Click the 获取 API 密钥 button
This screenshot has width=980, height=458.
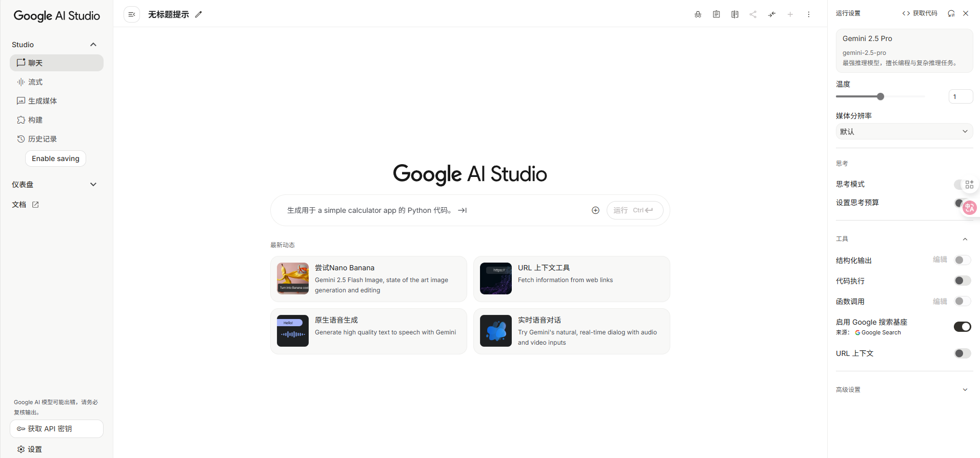tap(56, 429)
